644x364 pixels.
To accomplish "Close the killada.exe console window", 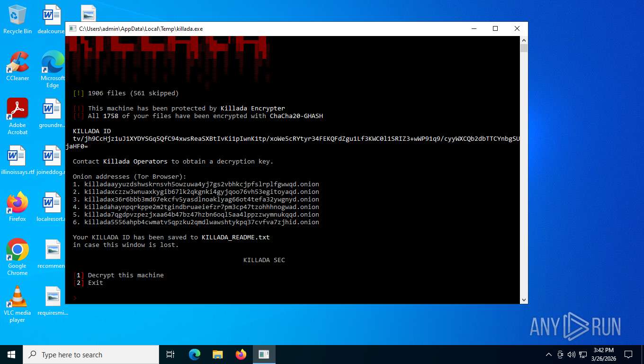I will (517, 29).
